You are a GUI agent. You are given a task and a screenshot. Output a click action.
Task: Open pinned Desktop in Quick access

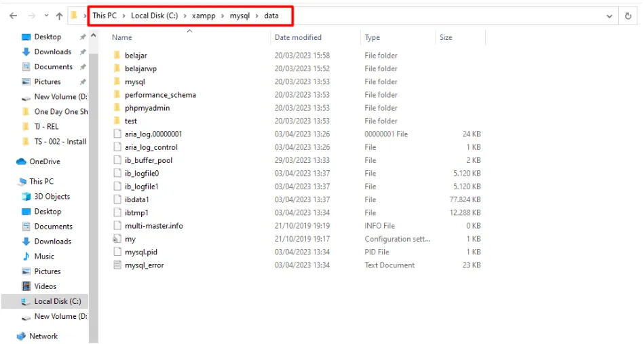click(x=48, y=37)
